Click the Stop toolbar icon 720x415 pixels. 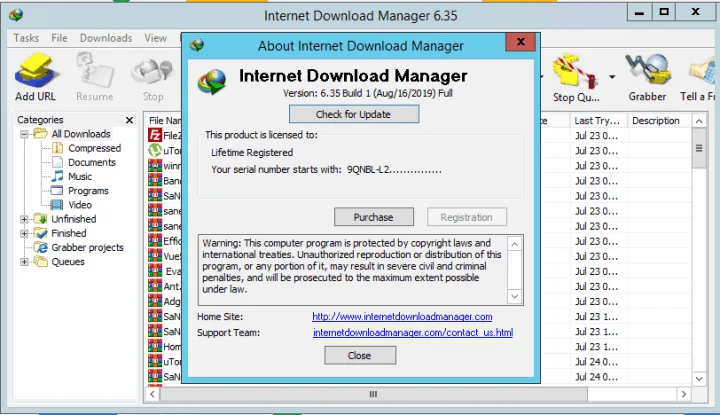click(152, 76)
